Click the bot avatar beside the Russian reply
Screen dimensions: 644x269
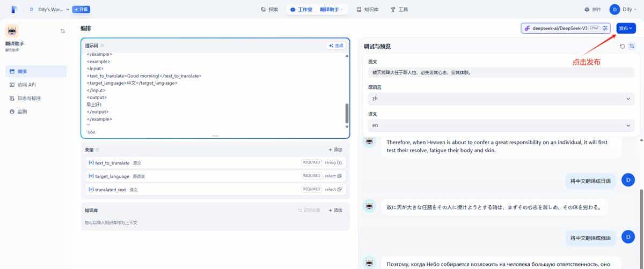(x=369, y=263)
